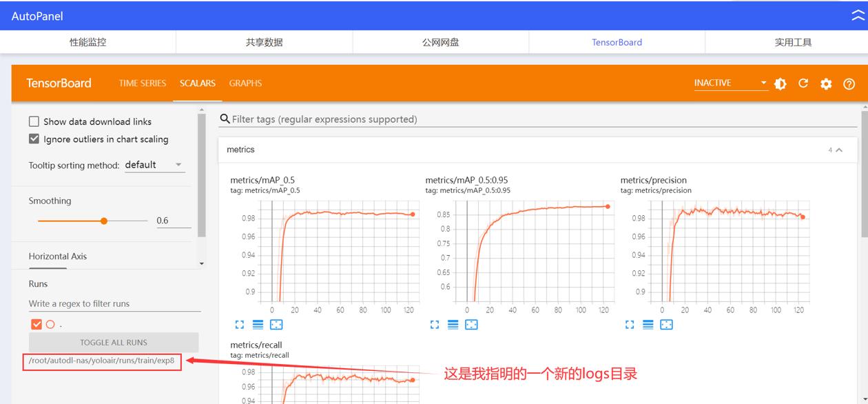Reload data with refresh icon
Viewport: 868px width, 404px height.
pos(803,83)
